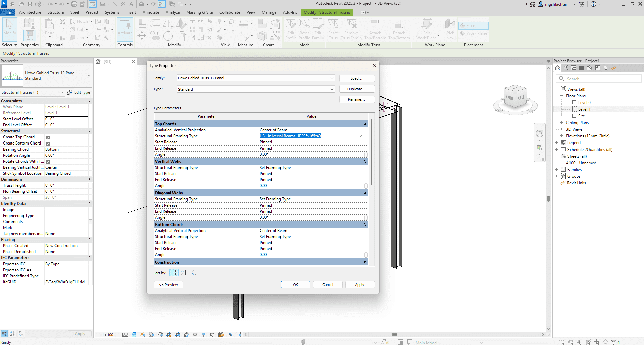
Task: Open the Structure ribbon tab
Action: pos(55,12)
